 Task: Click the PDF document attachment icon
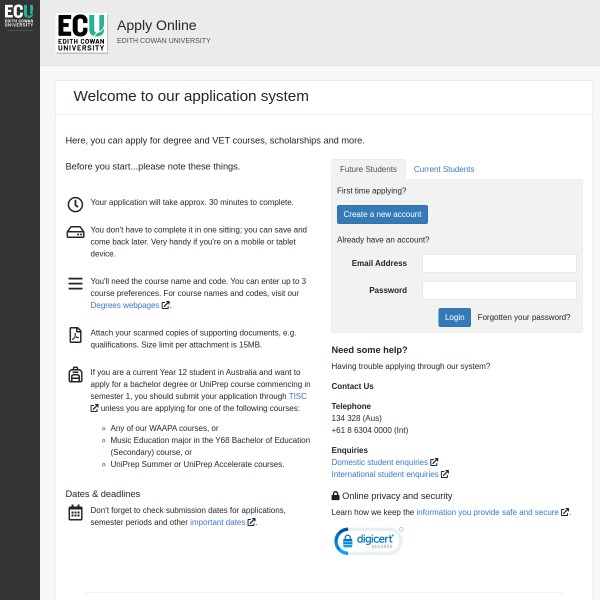point(75,335)
